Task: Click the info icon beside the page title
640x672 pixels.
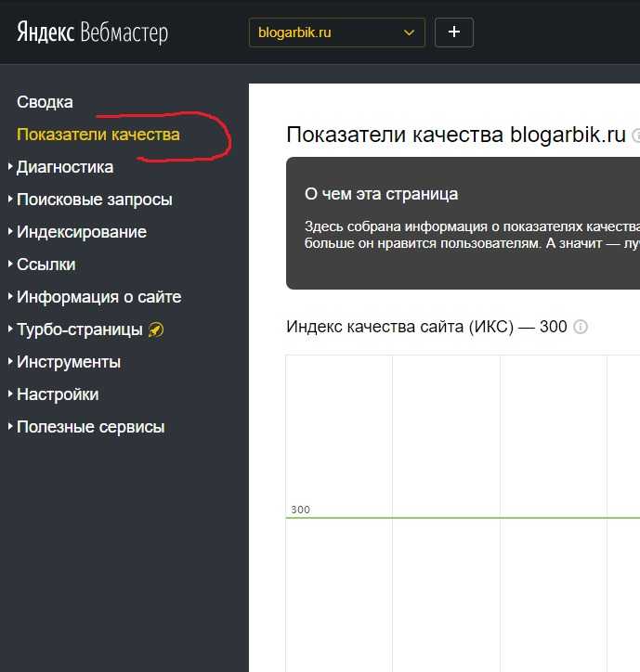Action: (x=636, y=136)
